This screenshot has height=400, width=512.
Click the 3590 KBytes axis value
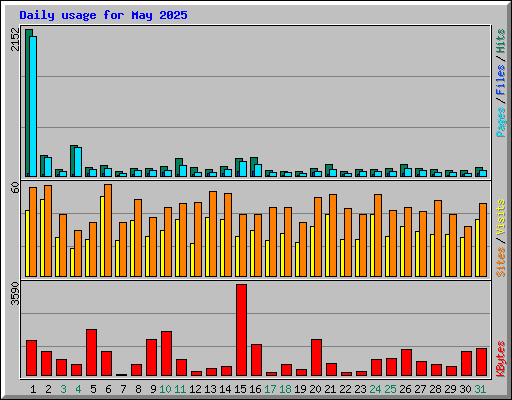(16, 294)
